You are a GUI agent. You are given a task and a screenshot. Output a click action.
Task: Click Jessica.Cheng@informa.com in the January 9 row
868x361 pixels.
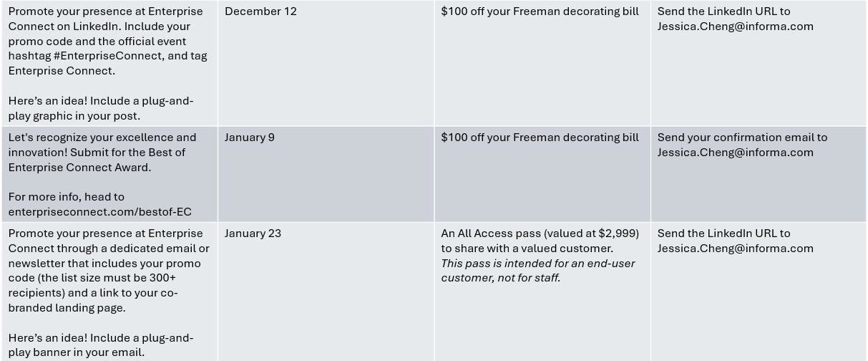coord(735,153)
